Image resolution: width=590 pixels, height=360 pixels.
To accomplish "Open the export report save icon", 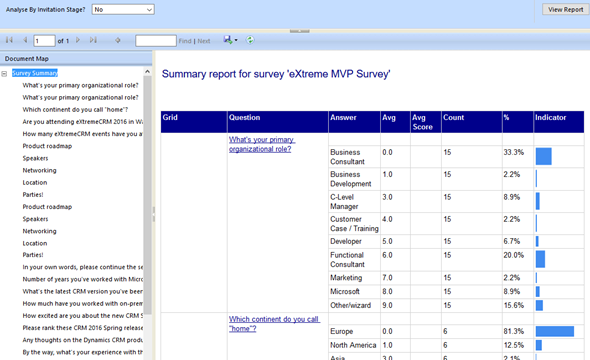I will click(228, 39).
